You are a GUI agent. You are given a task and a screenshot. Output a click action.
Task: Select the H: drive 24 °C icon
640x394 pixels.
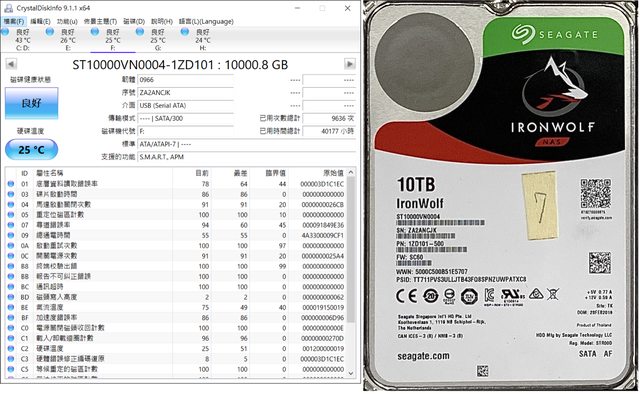click(x=184, y=32)
